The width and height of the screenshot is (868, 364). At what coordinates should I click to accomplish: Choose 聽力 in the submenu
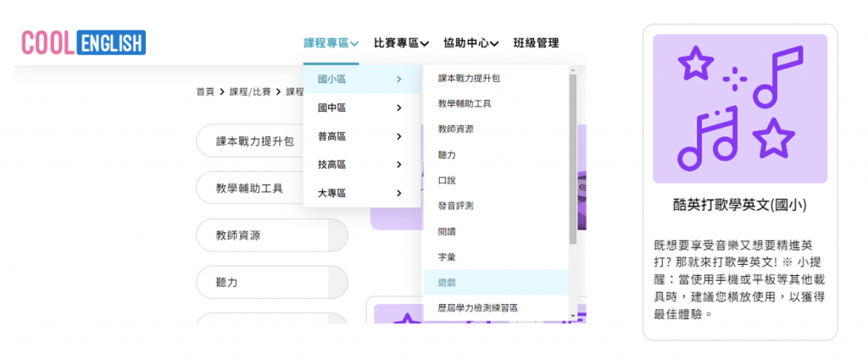point(495,155)
